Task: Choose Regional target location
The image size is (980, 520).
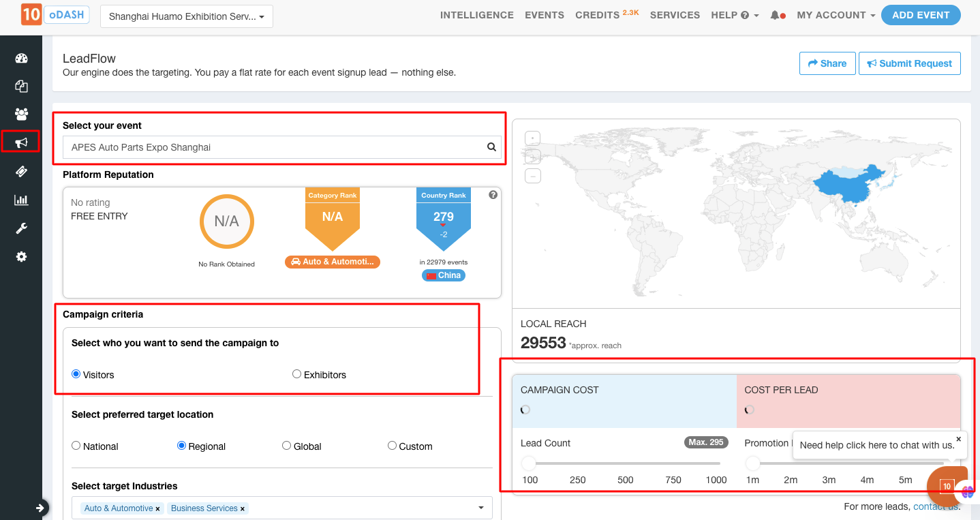Action: click(182, 446)
